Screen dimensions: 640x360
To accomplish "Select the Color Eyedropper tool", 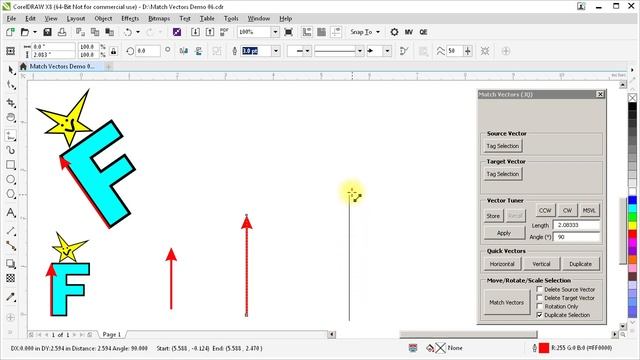I will click(11, 297).
